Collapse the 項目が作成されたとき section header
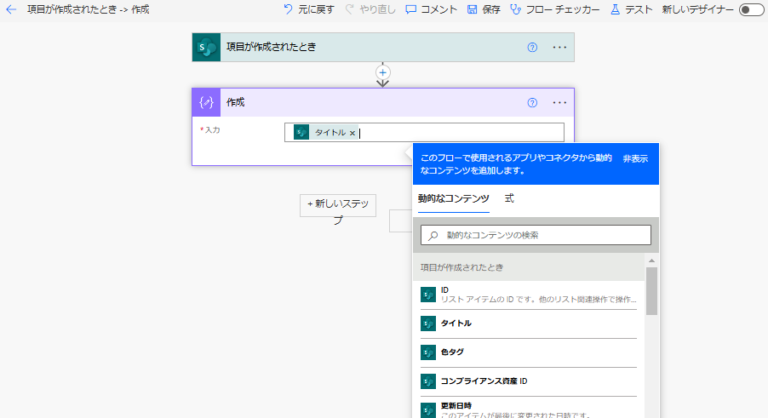Screen dimensions: 768x418 coord(528,268)
